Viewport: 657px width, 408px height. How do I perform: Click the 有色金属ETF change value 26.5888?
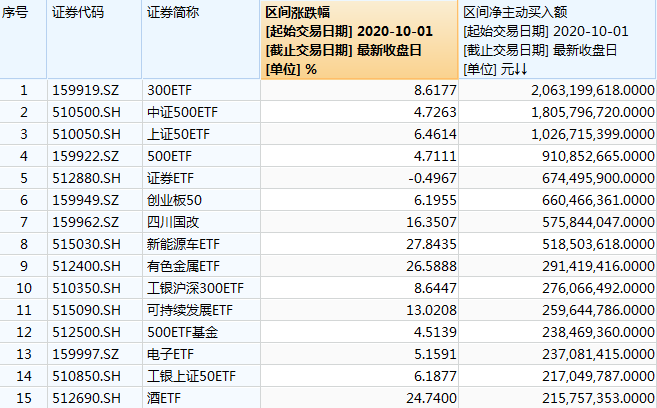431,266
